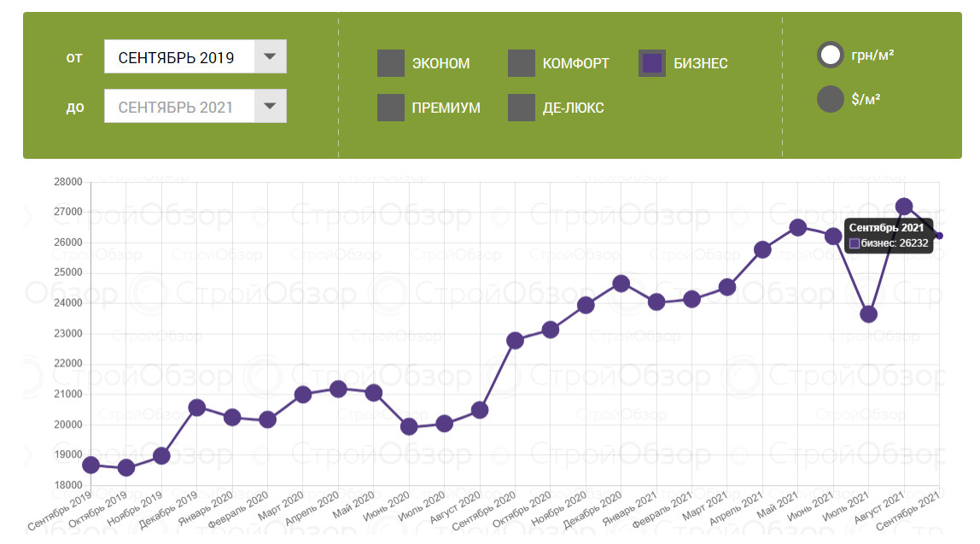Click the Сентябрь 2021 last data point
Screen dimensions: 980x544
(x=939, y=236)
